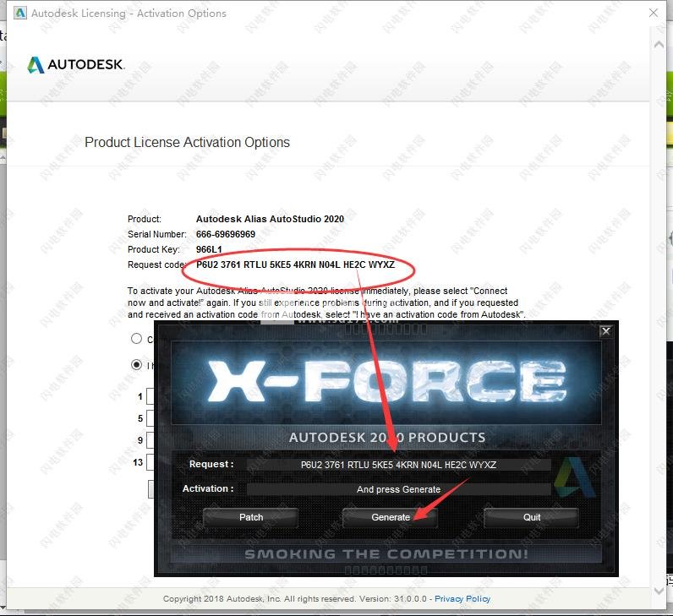Click the scroll down arrow of the licensing window
Image resolution: width=673 pixels, height=616 pixels.
click(659, 591)
